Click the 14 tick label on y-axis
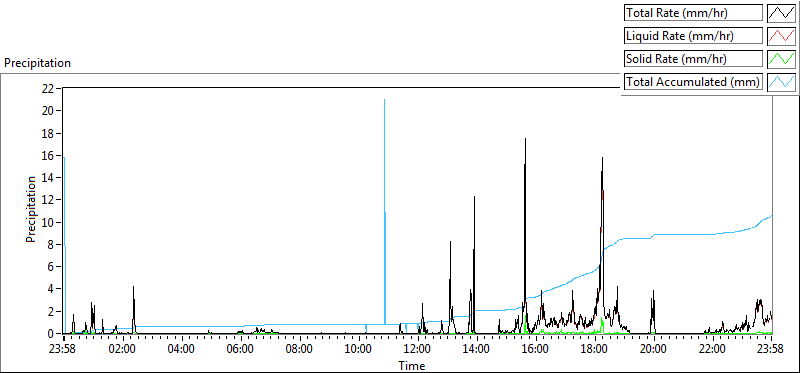Viewport: 800px width, 373px height. pyautogui.click(x=48, y=178)
